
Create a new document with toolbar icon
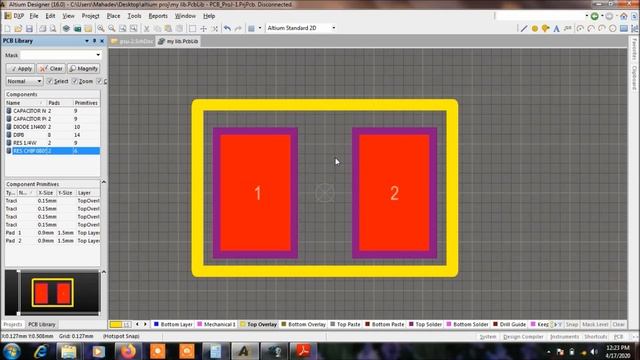(x=7, y=29)
